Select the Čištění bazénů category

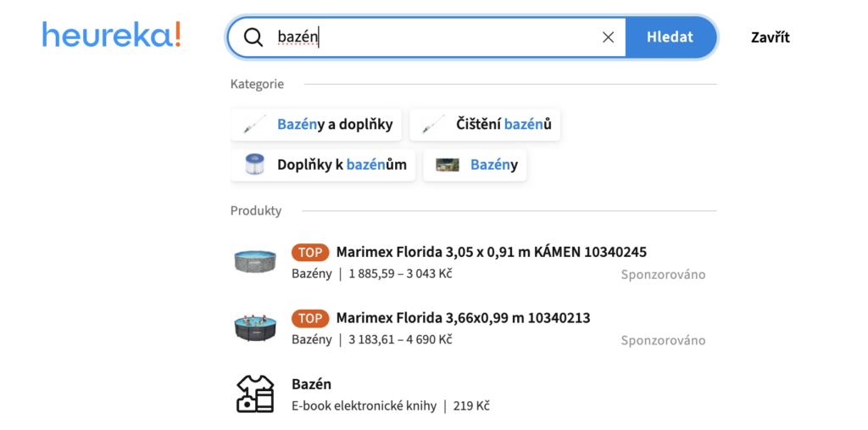point(485,124)
